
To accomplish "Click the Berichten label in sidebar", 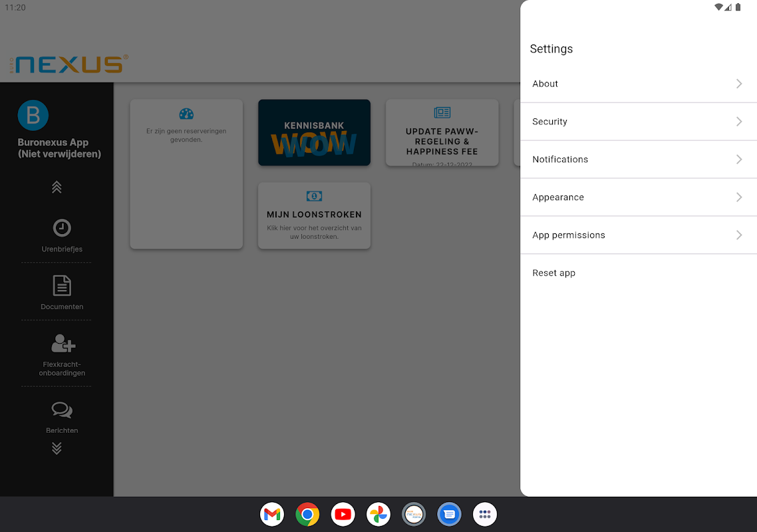I will point(62,430).
